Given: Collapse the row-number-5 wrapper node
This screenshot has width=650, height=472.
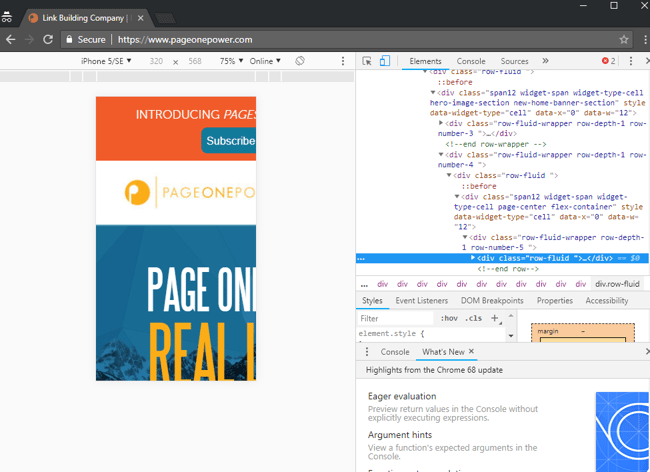Looking at the screenshot, I should click(465, 237).
